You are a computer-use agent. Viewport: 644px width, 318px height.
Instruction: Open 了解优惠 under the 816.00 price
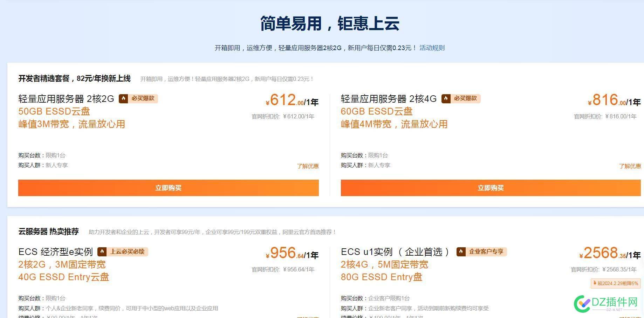tap(630, 166)
